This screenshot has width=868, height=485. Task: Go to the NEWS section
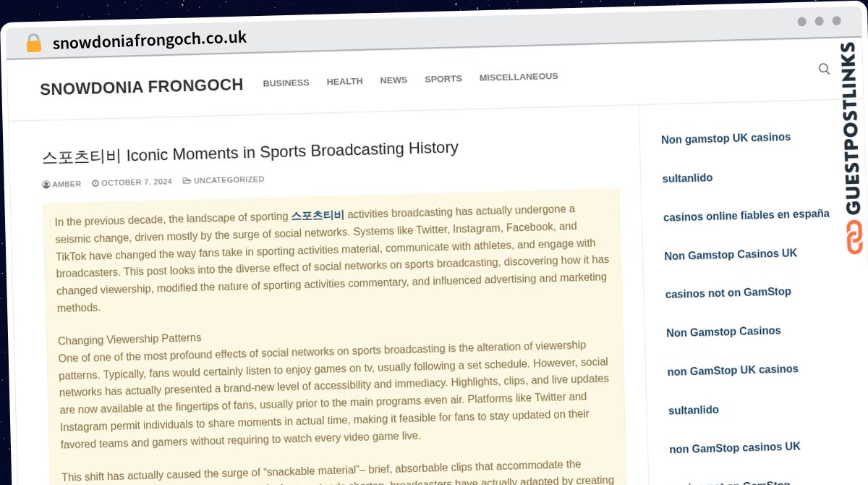tap(393, 80)
